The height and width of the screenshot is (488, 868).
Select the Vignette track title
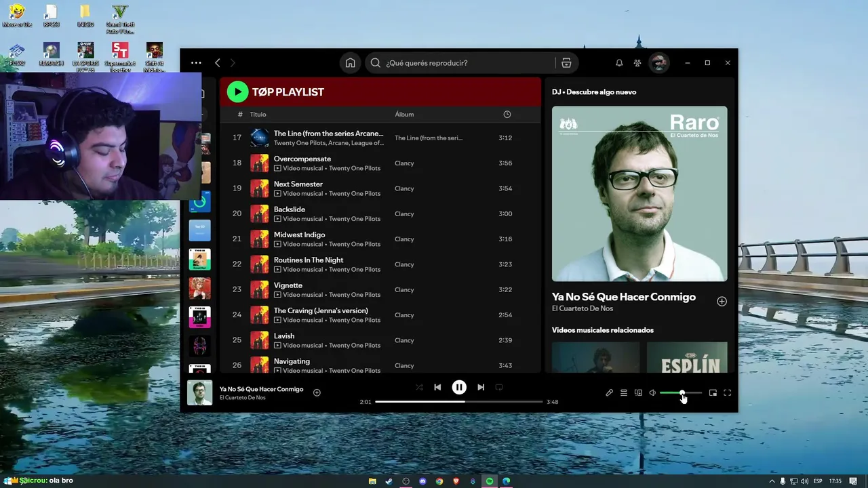click(x=288, y=285)
